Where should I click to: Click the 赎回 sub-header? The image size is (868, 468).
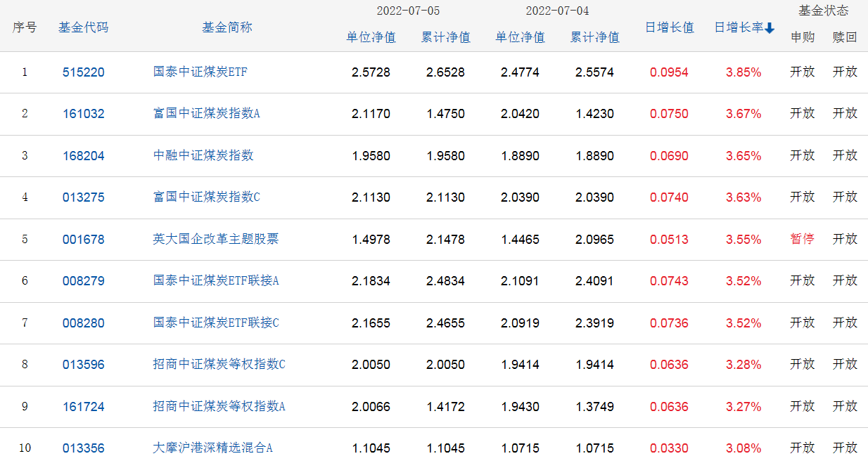tap(845, 37)
